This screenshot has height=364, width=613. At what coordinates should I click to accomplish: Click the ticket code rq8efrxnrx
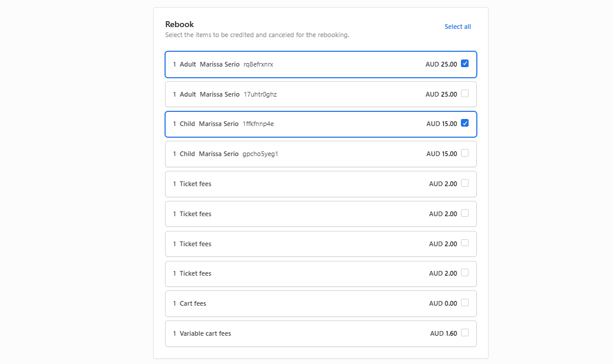coord(258,64)
